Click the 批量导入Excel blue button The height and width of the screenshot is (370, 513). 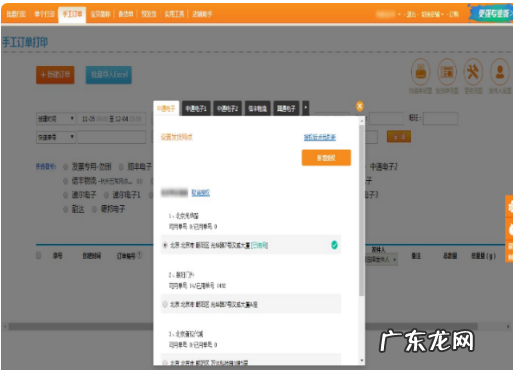click(109, 75)
